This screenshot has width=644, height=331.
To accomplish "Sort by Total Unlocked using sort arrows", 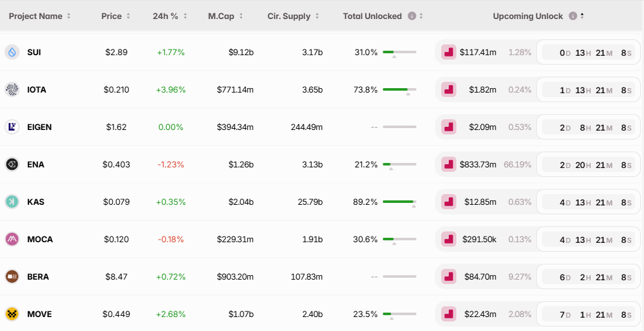I will pos(421,16).
